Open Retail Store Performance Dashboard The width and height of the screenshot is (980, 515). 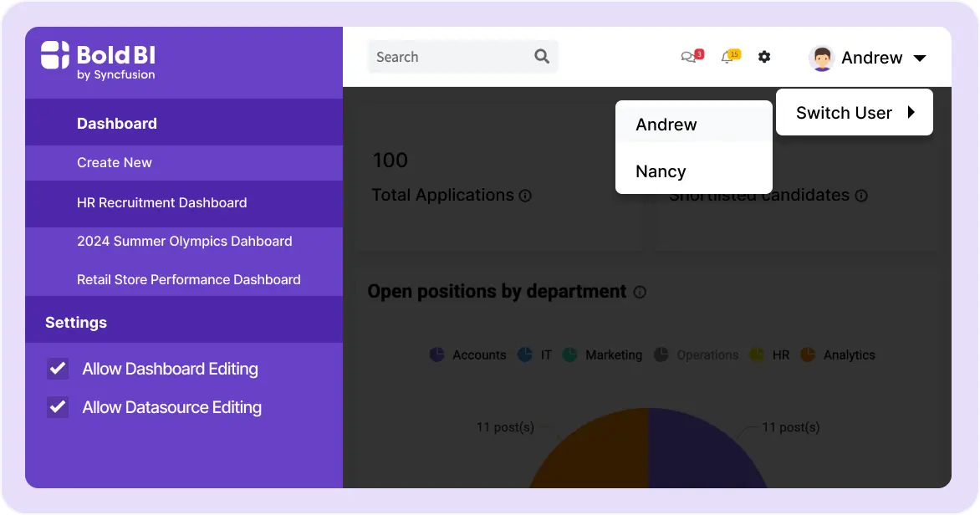click(188, 280)
